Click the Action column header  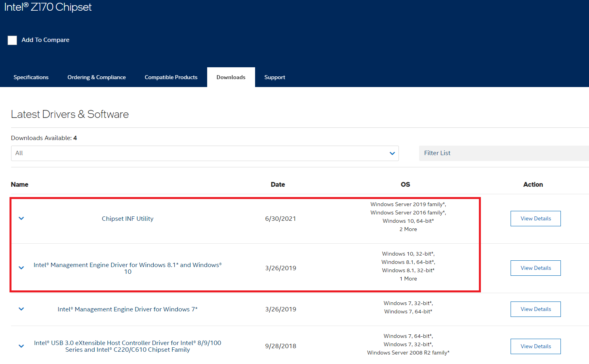pos(533,184)
